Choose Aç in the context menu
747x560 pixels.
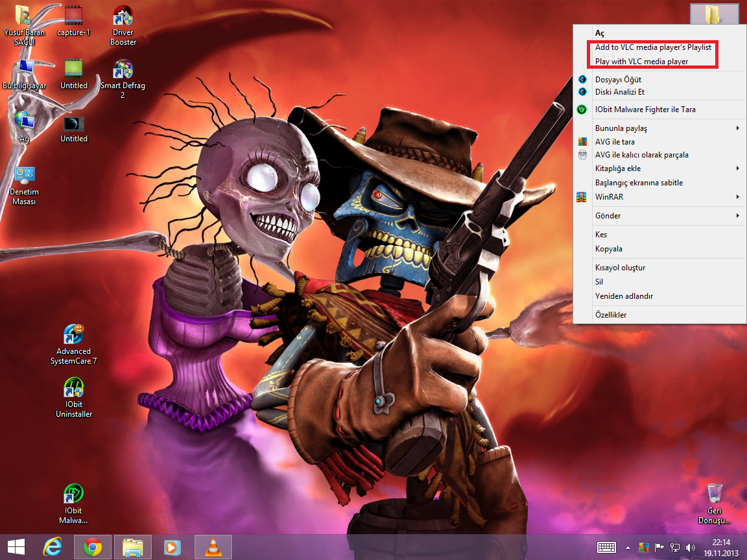[659, 33]
